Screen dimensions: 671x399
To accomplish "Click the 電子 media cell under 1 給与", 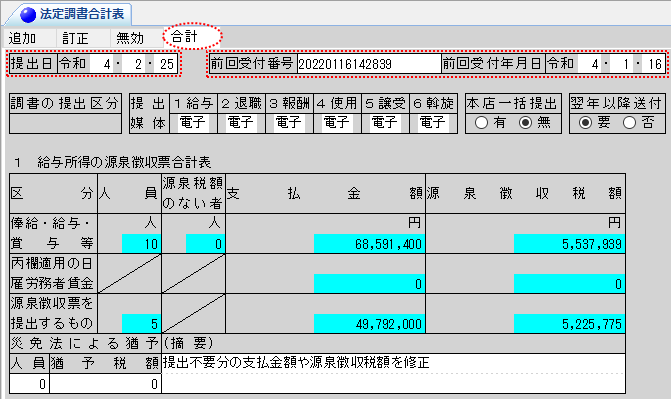I will point(193,123).
